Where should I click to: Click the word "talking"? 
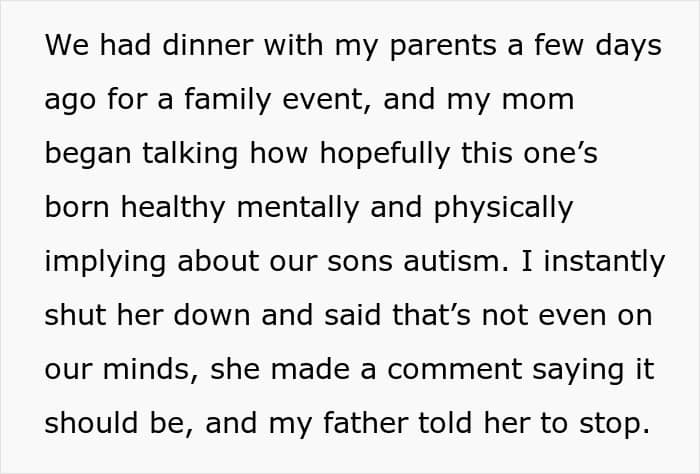(190, 155)
